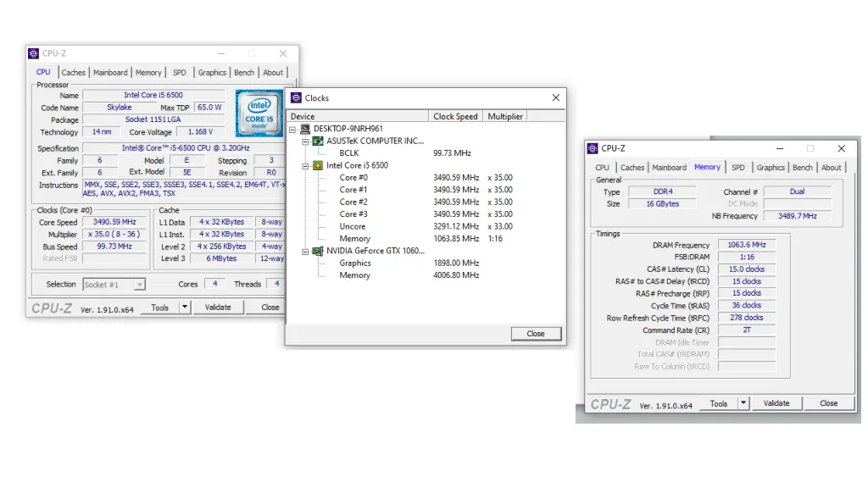
Task: Click Close button at bottom of Memory window
Action: pos(829,404)
